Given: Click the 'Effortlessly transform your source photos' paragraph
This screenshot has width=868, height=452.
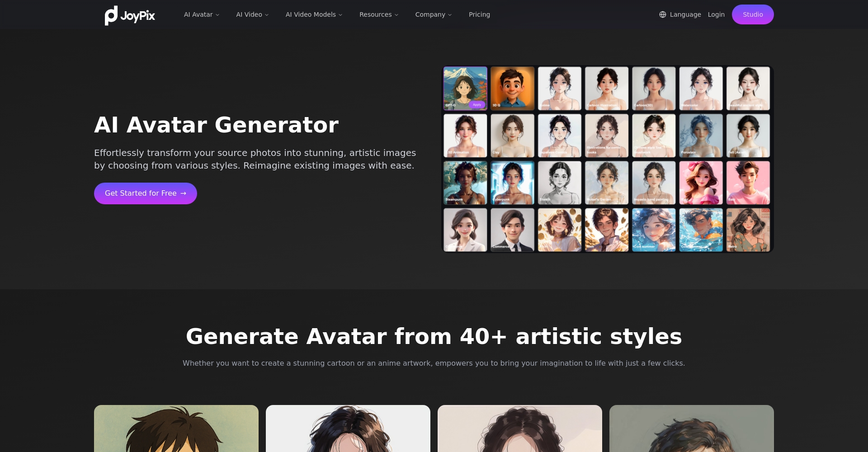Looking at the screenshot, I should click(255, 159).
